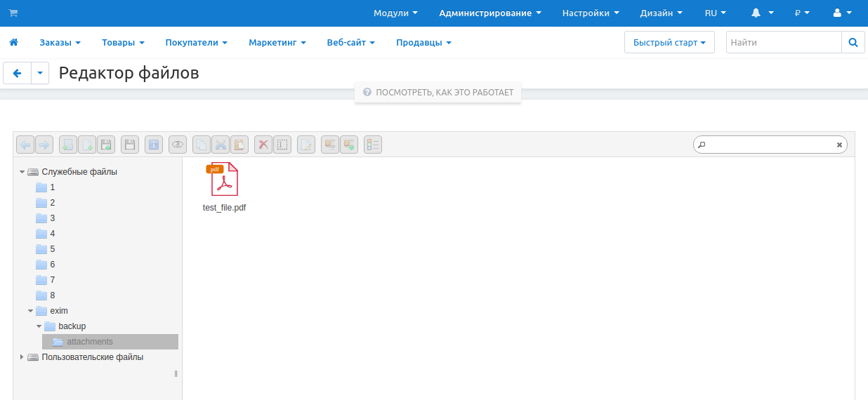Click the copy toolbar icon
This screenshot has width=868, height=400.
[x=202, y=145]
